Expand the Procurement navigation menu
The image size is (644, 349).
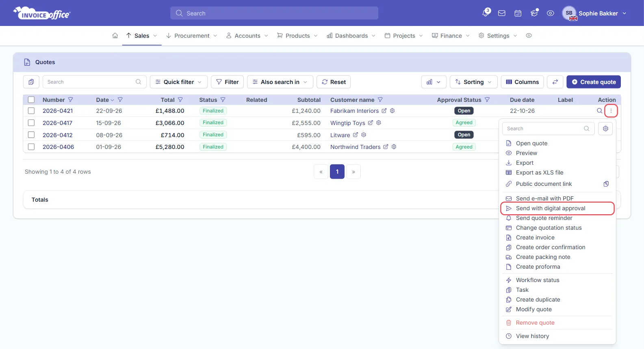(191, 36)
